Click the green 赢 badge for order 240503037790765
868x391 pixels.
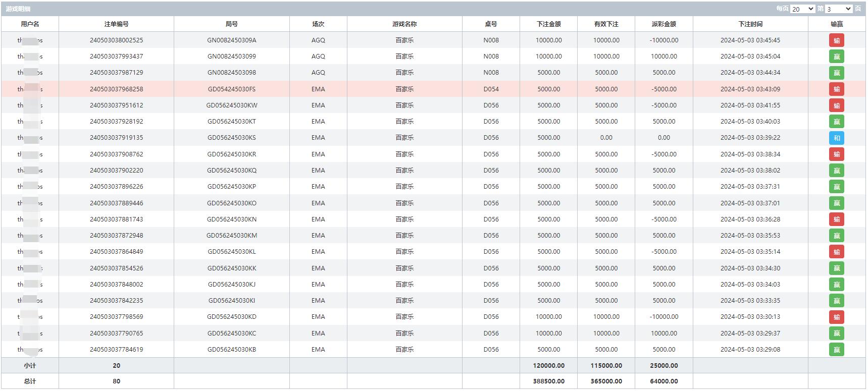click(x=836, y=333)
